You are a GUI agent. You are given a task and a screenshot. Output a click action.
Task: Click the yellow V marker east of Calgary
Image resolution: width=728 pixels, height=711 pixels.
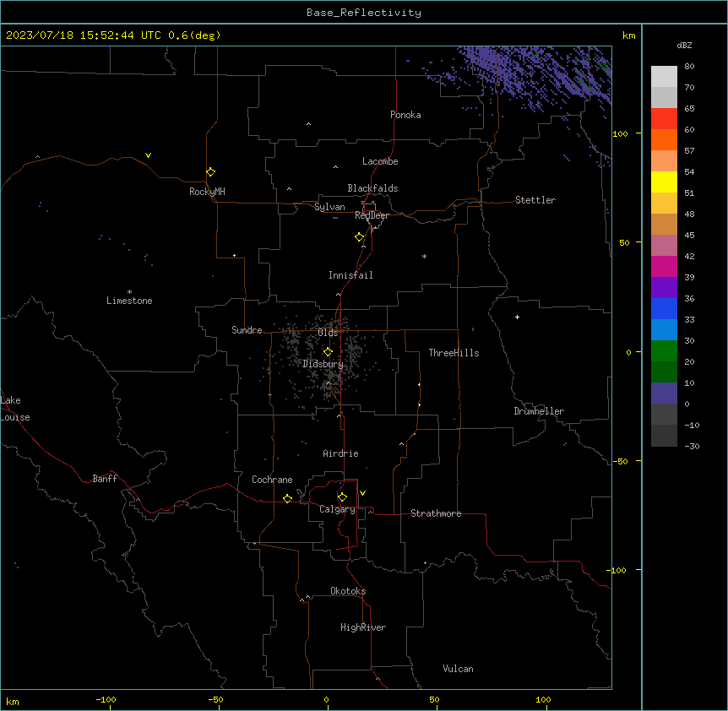[362, 493]
